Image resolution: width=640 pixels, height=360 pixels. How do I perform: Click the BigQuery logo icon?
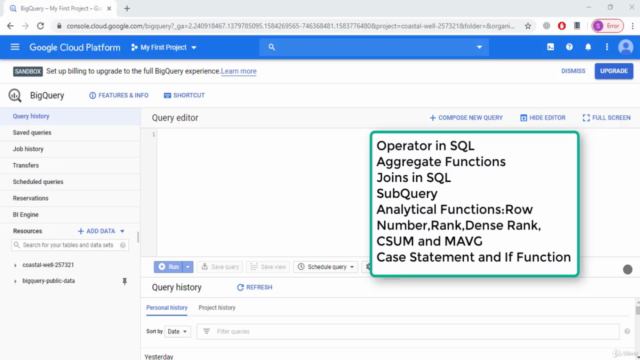[x=15, y=95]
